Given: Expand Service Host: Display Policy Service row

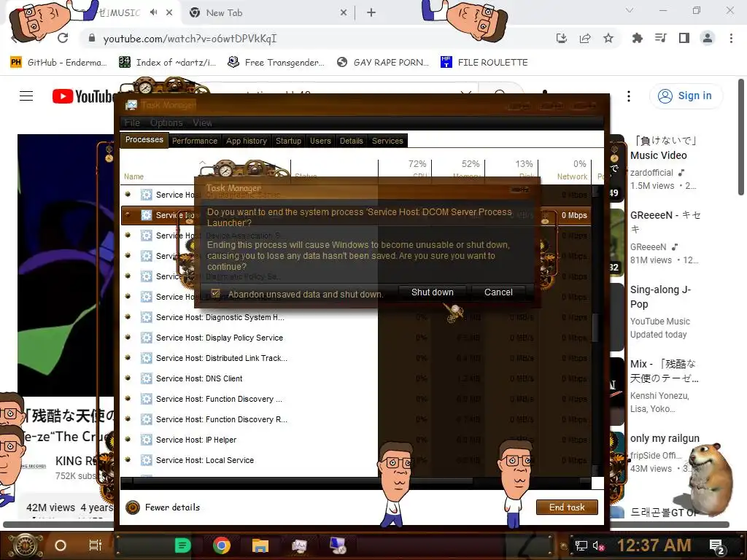Looking at the screenshot, I should coord(128,337).
